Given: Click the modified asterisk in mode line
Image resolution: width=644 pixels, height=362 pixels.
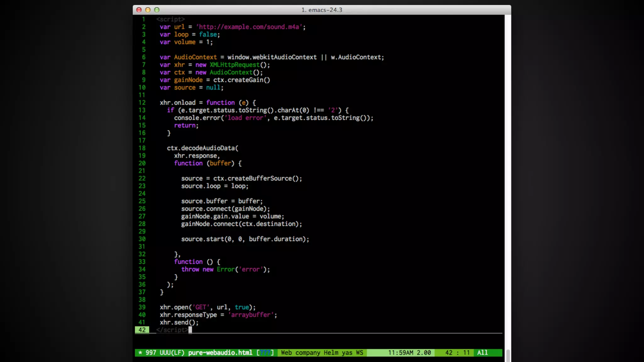Looking at the screenshot, I should pos(140,353).
